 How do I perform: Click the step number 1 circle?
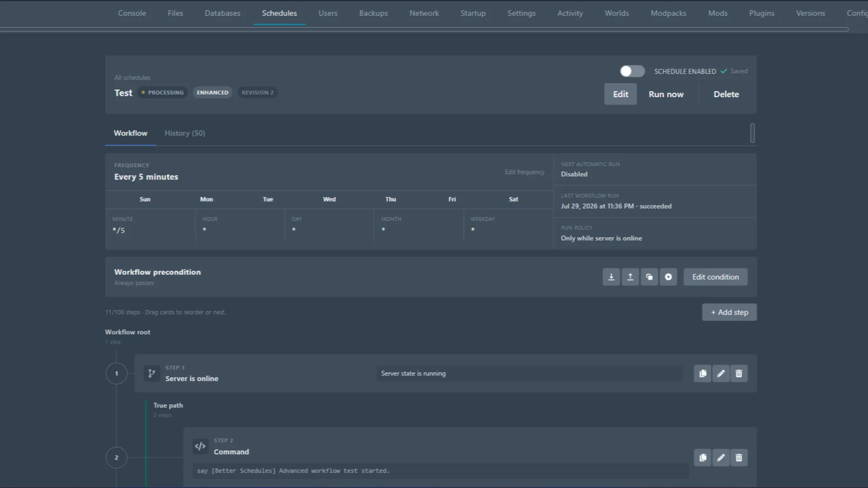click(117, 374)
